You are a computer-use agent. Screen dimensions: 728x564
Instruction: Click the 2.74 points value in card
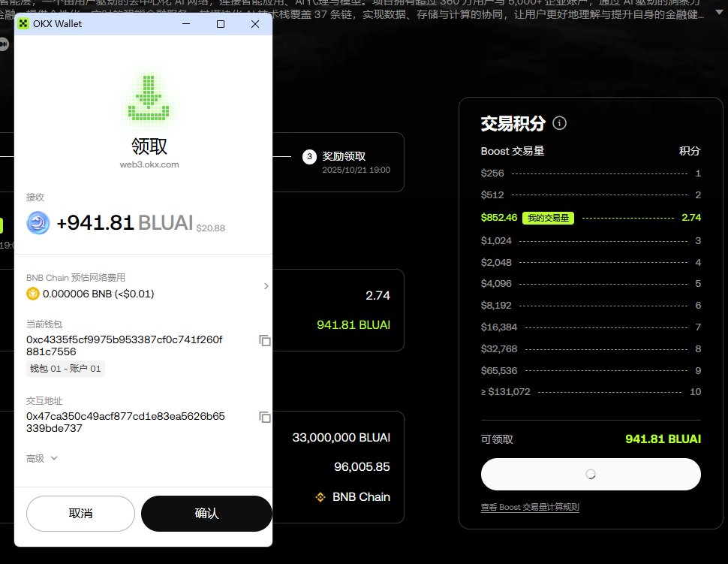(378, 295)
